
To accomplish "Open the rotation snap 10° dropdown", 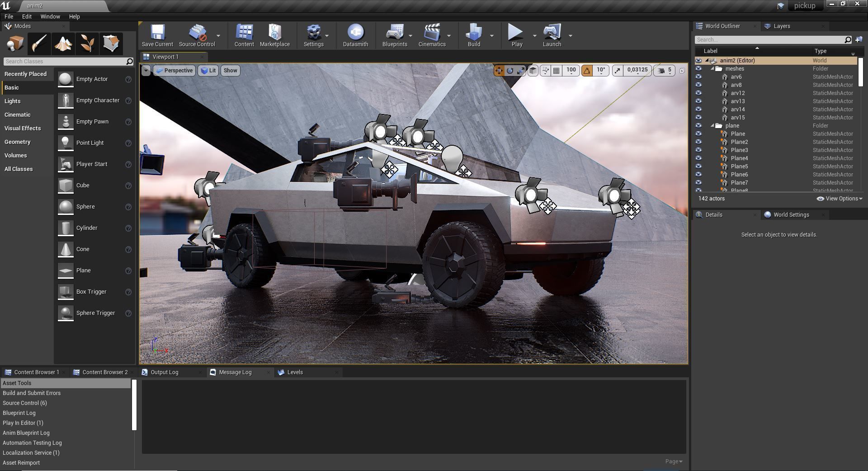I will [x=600, y=71].
